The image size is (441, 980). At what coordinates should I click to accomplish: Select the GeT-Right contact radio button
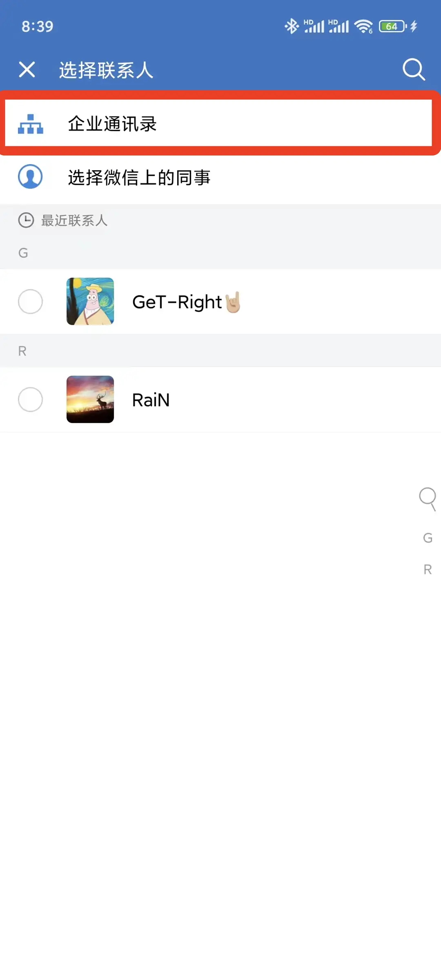coord(30,301)
